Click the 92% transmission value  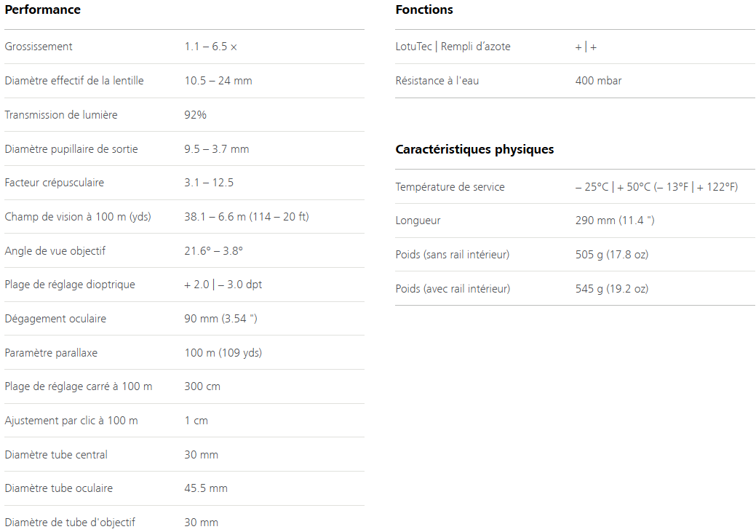[x=195, y=115]
